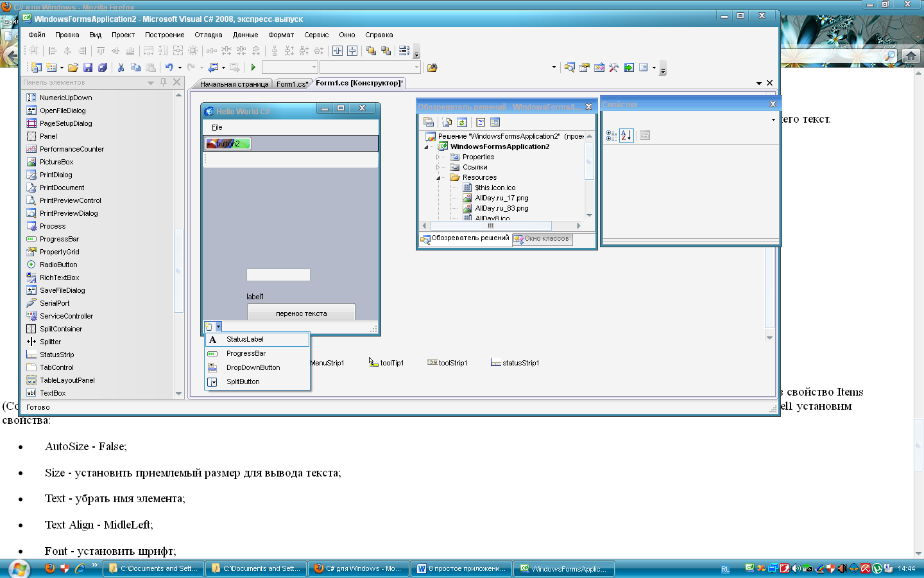This screenshot has height=578, width=924.
Task: Click the File menu on the designed form
Action: pos(217,127)
